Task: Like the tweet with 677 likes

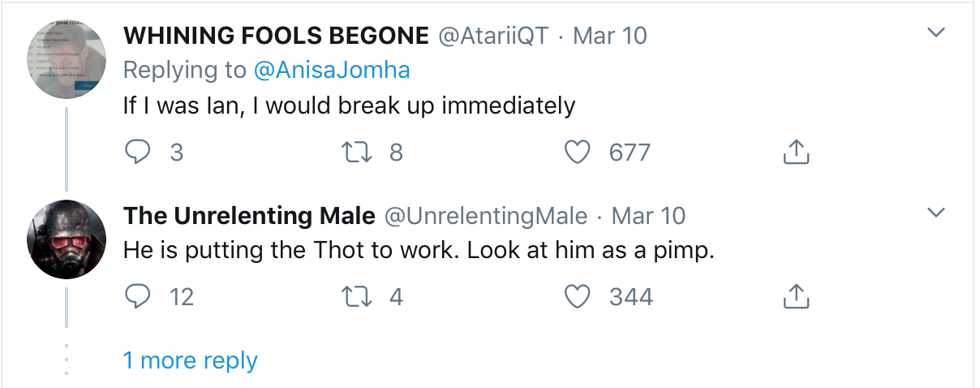Action: (577, 152)
